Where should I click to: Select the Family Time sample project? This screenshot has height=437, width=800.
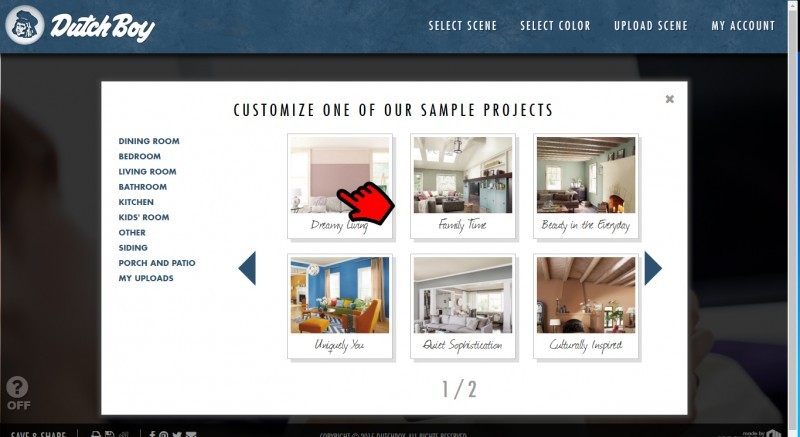click(x=463, y=186)
